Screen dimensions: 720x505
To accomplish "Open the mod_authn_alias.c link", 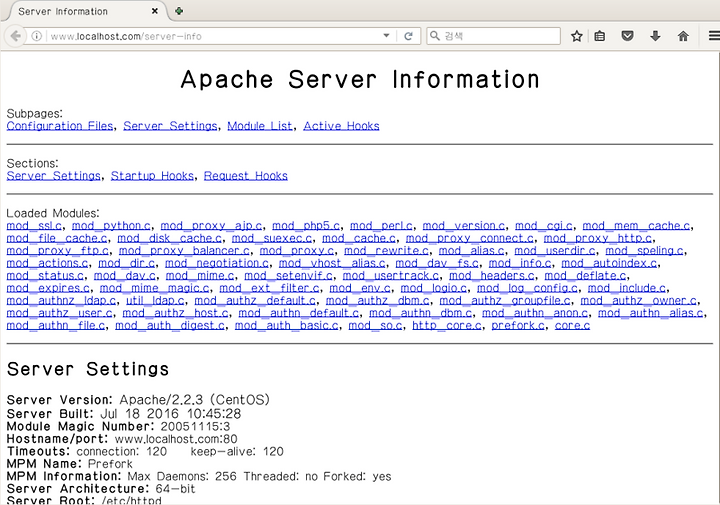I will (x=651, y=313).
